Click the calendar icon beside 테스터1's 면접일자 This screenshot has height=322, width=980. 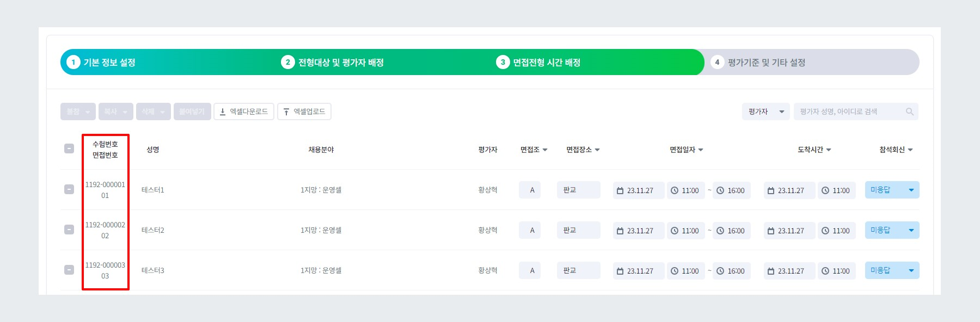620,190
